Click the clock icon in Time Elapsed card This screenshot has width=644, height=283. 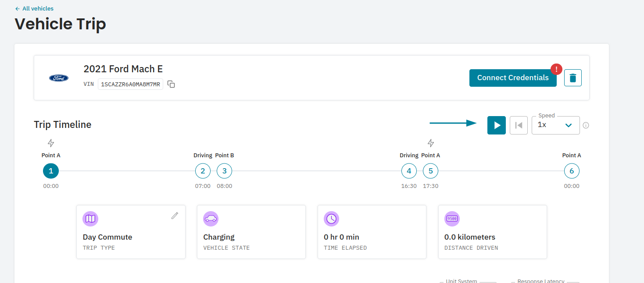coord(332,219)
